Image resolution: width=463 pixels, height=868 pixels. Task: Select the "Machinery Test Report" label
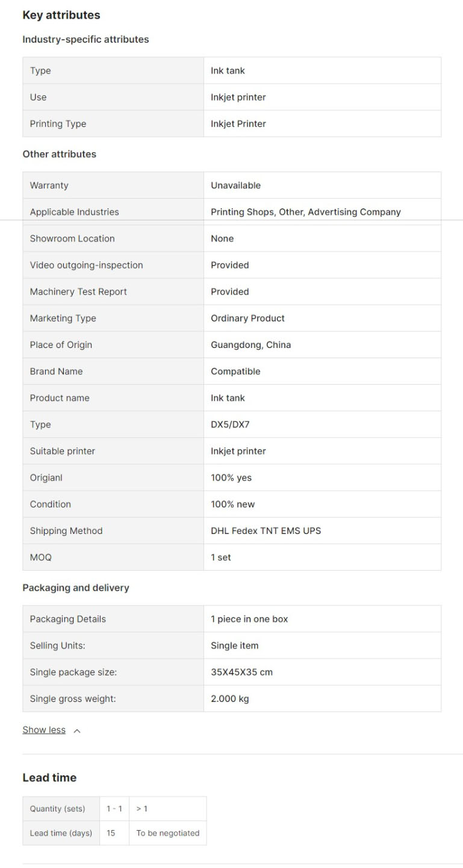pos(78,291)
